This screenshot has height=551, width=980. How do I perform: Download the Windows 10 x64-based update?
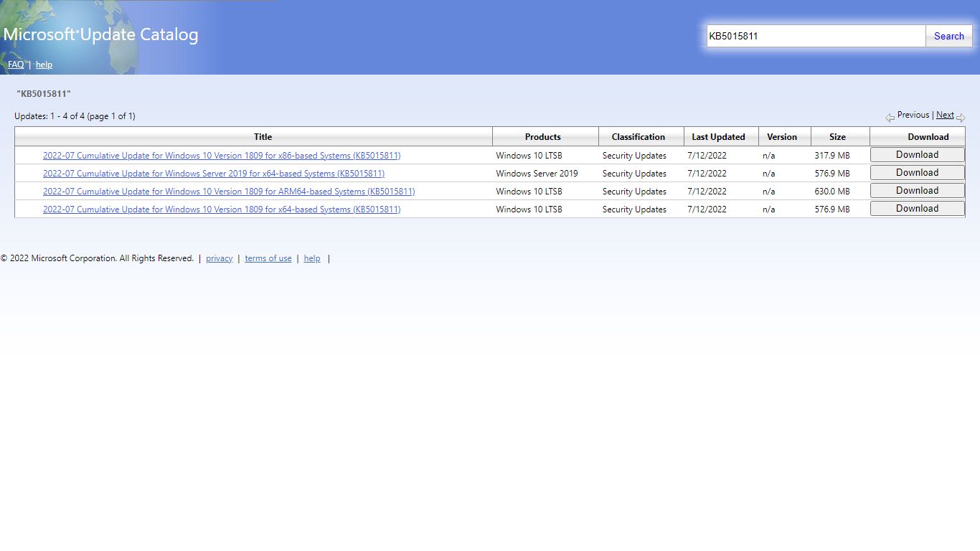917,209
